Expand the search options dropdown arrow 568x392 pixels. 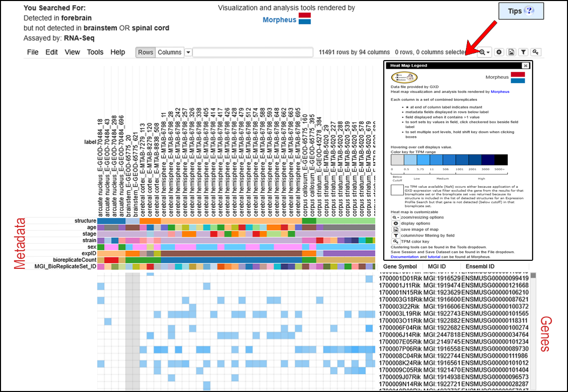click(188, 52)
